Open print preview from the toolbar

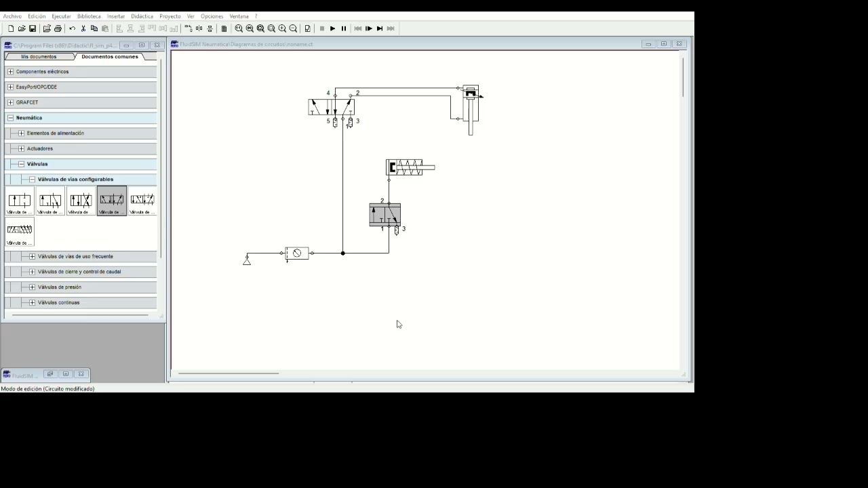pos(47,28)
